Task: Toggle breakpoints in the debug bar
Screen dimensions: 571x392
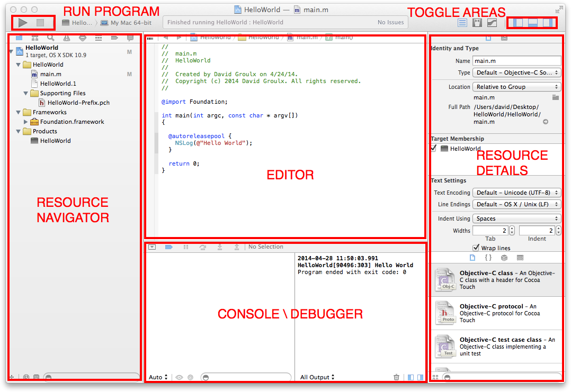Action: pos(169,247)
